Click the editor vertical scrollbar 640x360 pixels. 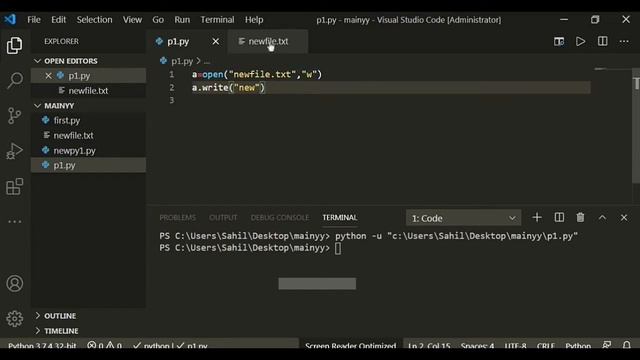[x=636, y=126]
